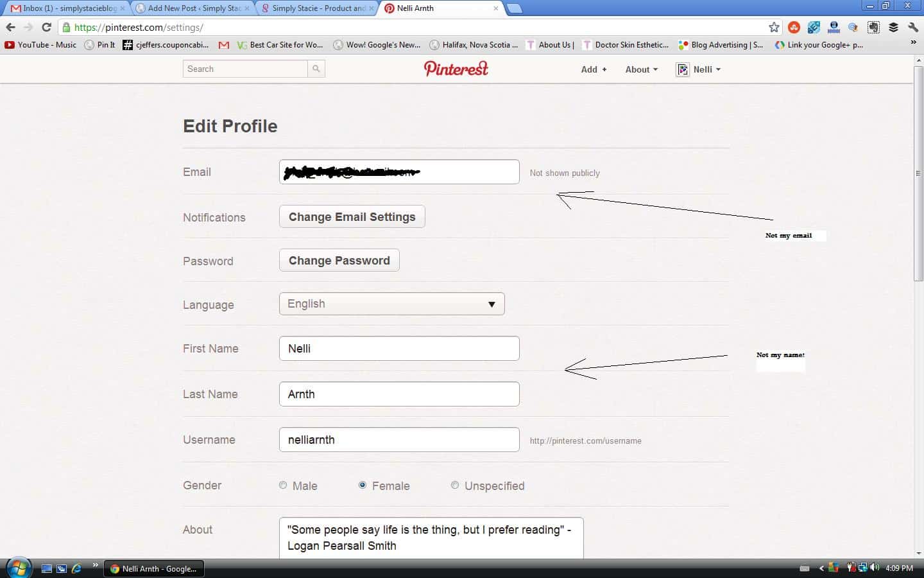Open the Language dropdown showing English
The height and width of the screenshot is (578, 924).
[x=391, y=304]
